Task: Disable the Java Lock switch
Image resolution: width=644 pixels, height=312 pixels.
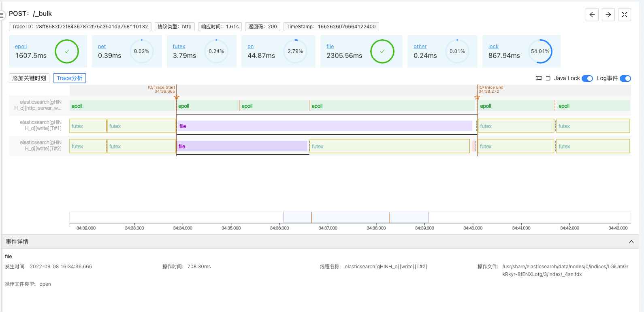Action: 587,79
